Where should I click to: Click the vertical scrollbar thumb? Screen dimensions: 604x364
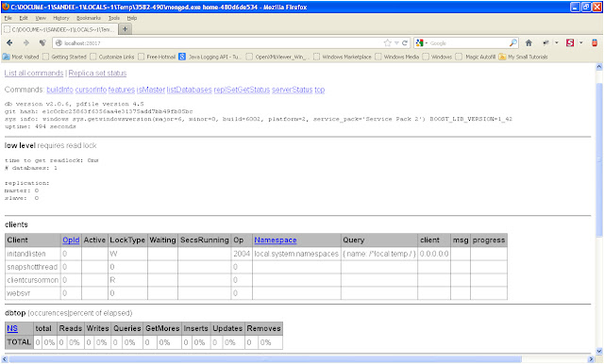coord(599,159)
